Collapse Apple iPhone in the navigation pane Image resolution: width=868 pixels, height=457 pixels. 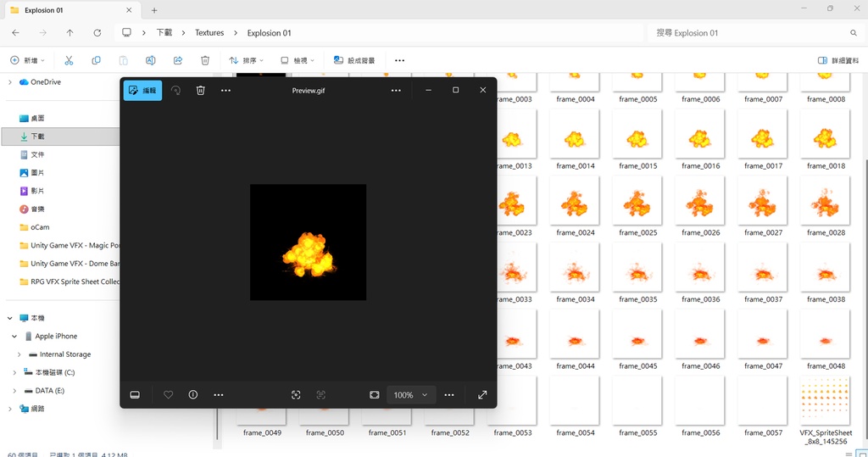pyautogui.click(x=14, y=337)
